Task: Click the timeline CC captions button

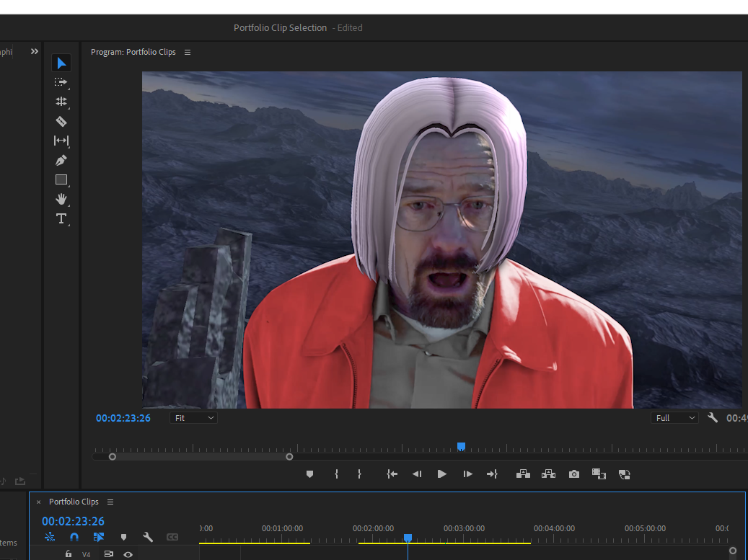Action: [x=172, y=537]
